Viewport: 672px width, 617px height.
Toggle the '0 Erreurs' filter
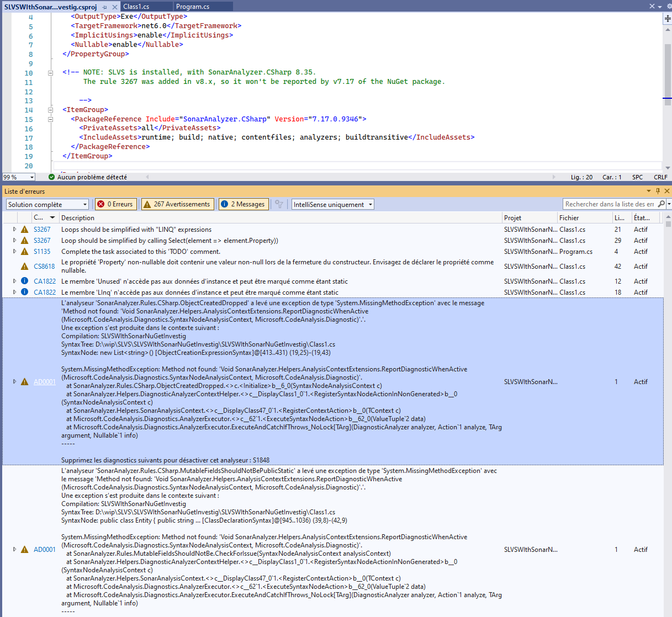pos(115,204)
